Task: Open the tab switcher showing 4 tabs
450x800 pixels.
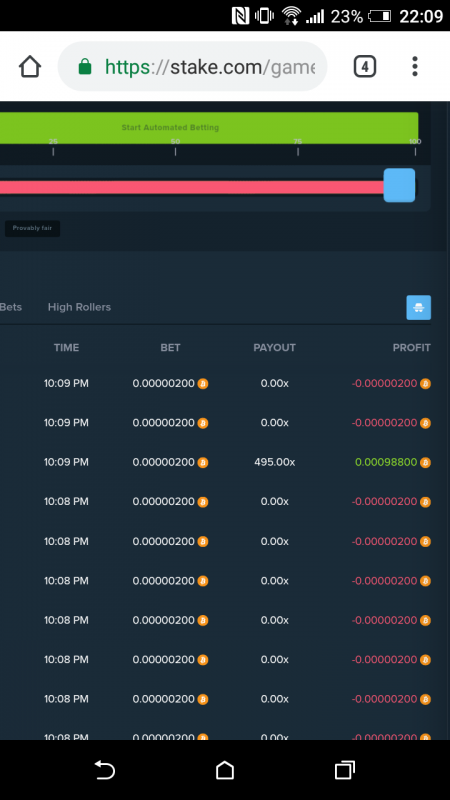Action: coord(365,66)
